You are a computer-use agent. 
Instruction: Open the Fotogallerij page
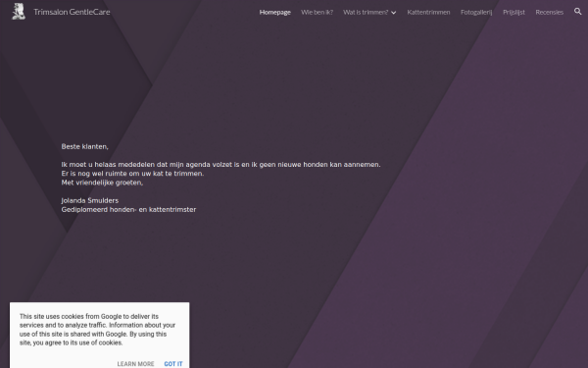coord(476,12)
